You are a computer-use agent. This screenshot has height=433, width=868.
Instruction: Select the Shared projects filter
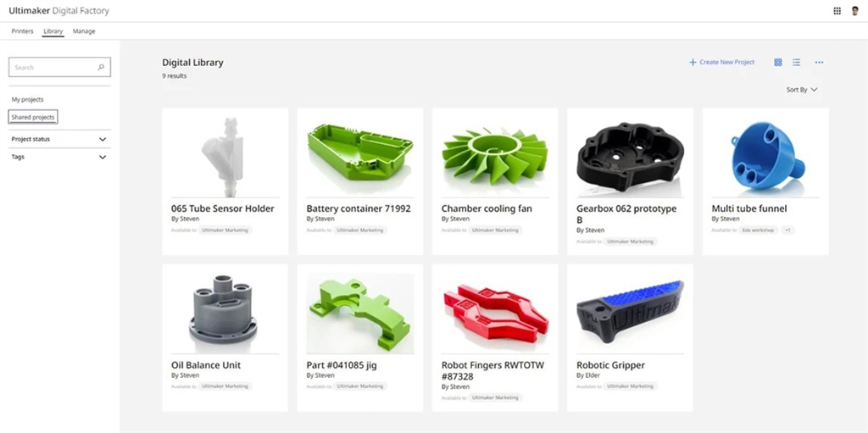pyautogui.click(x=33, y=117)
